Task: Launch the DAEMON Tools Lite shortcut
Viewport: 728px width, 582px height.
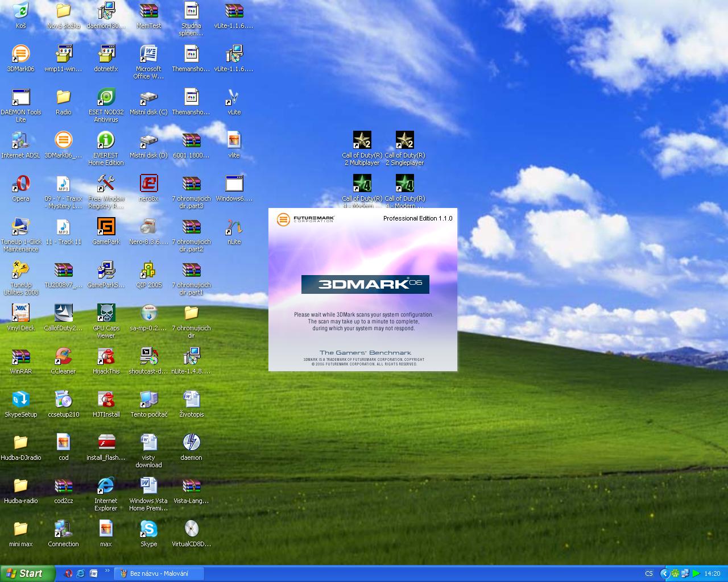Action: pyautogui.click(x=21, y=97)
